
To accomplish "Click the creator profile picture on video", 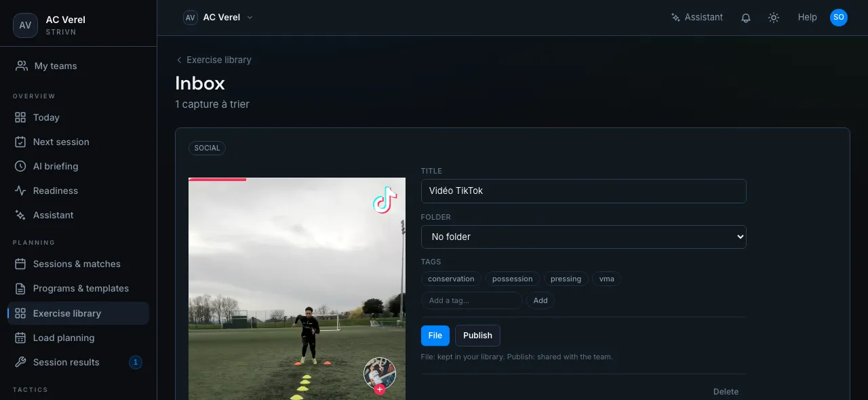I will click(380, 373).
